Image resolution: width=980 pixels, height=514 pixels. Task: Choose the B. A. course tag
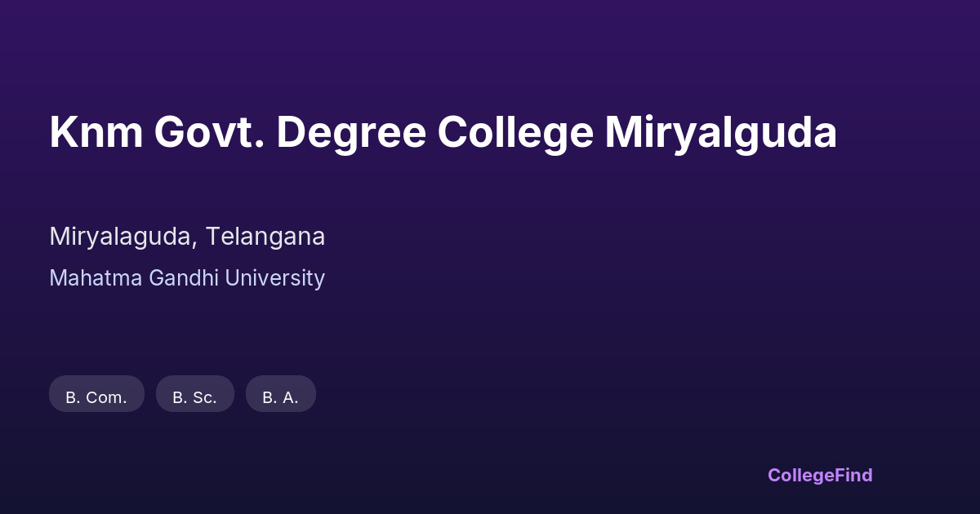280,397
